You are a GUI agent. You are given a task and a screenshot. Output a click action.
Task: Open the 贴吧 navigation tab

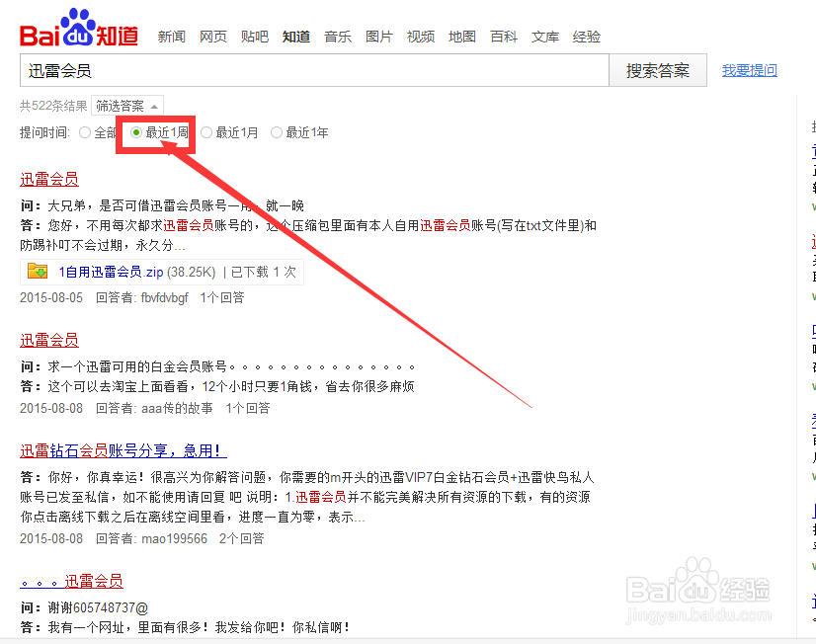pos(255,37)
